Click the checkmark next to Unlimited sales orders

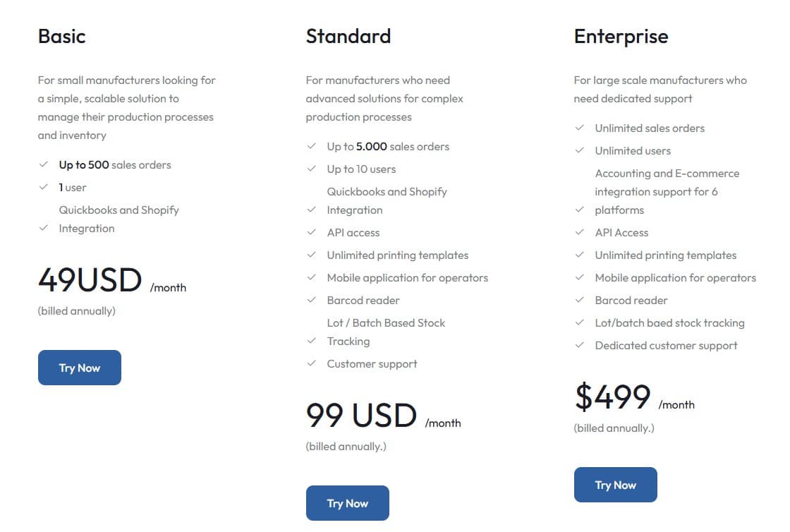(580, 128)
